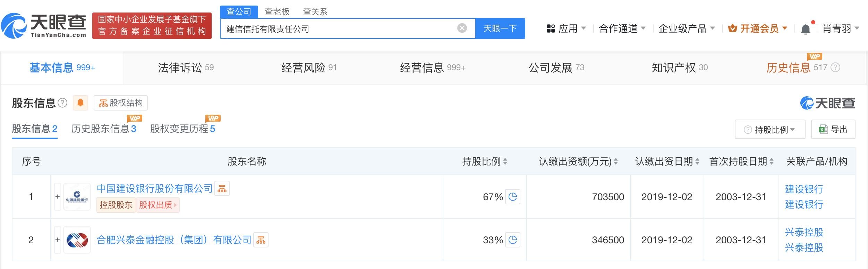Click the help icon beside 股东信息 heading
The width and height of the screenshot is (868, 269).
tap(62, 103)
